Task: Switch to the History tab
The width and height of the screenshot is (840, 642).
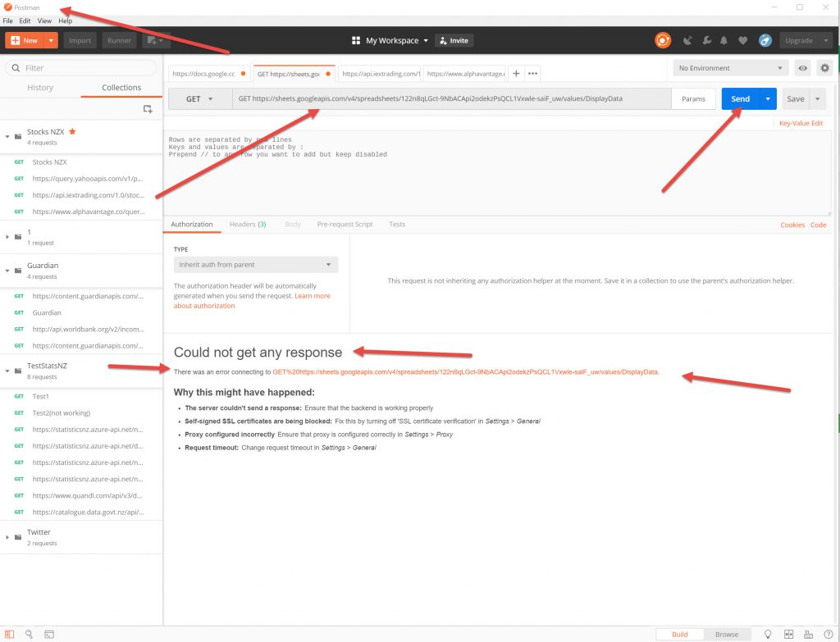Action: point(40,88)
